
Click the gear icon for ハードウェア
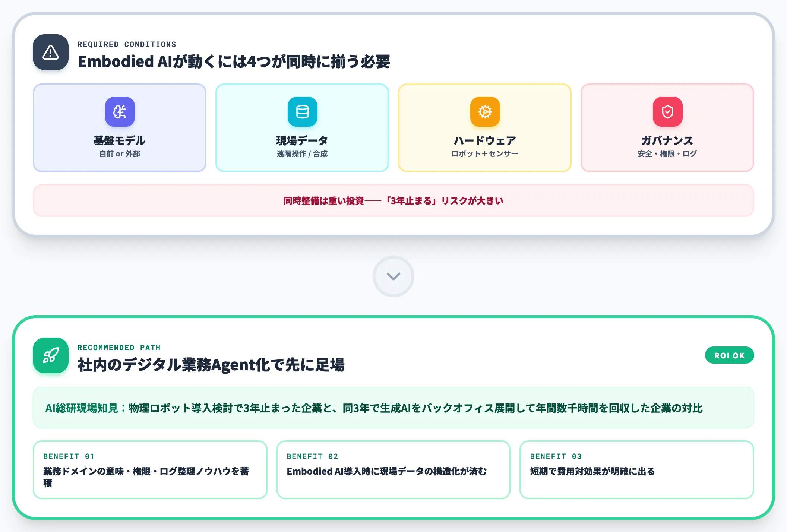point(485,112)
